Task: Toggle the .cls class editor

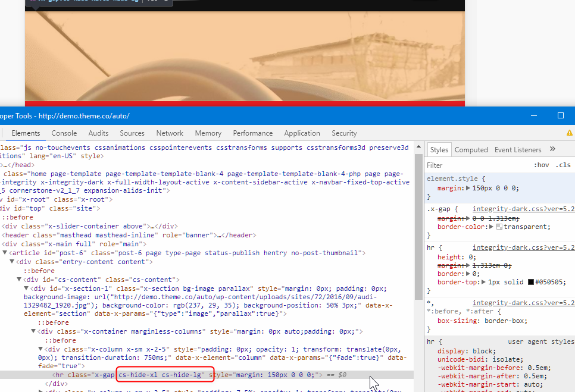Action: (562, 165)
